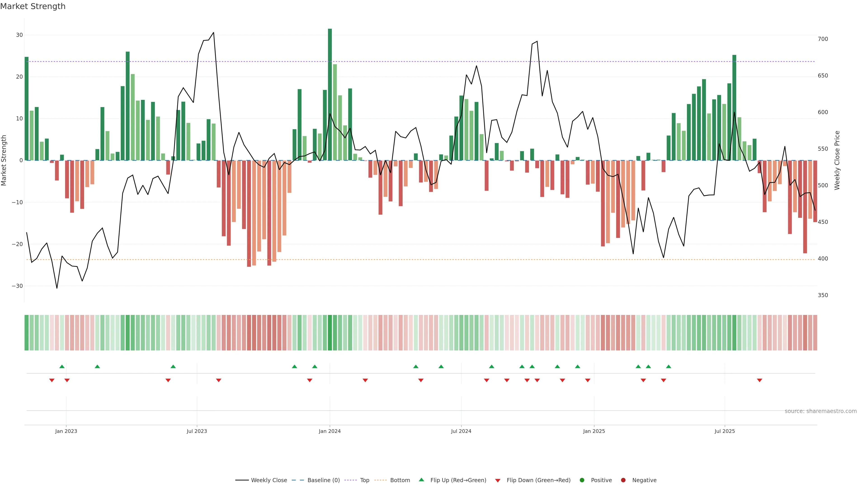The image size is (868, 488).
Task: Click the green Positive circle in the legend
Action: coord(582,480)
